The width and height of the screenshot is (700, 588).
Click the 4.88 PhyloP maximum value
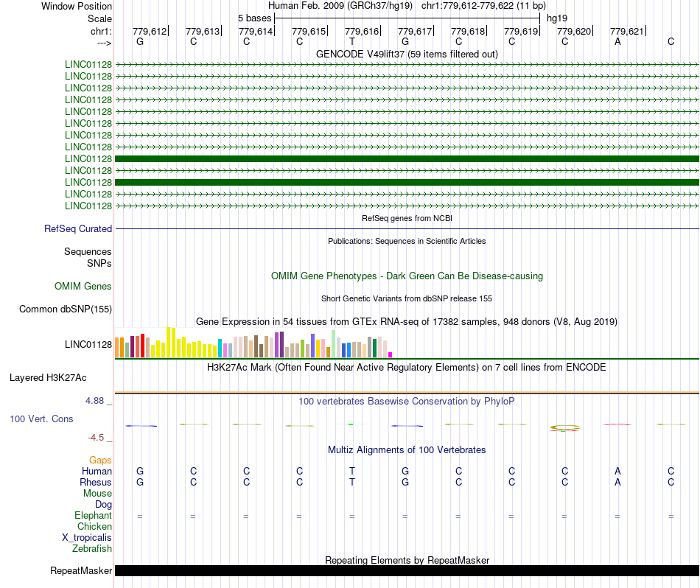click(94, 401)
